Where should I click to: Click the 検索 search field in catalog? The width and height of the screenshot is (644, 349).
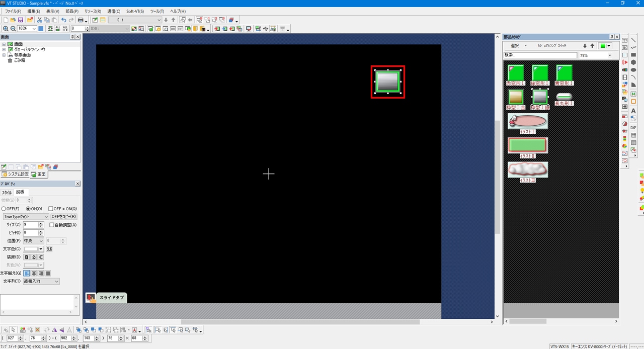click(540, 55)
